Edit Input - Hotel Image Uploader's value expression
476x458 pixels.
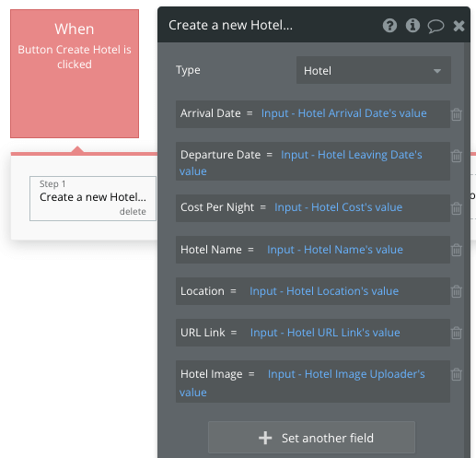click(302, 382)
